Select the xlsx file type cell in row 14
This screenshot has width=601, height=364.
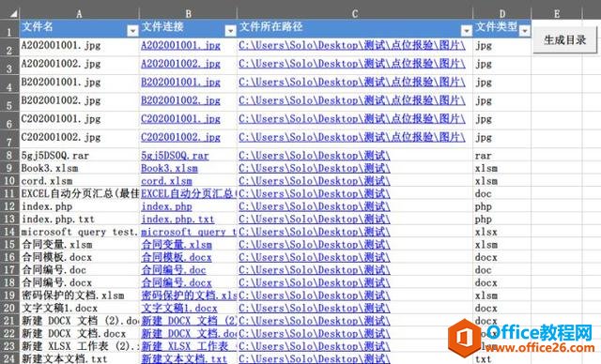click(x=502, y=232)
